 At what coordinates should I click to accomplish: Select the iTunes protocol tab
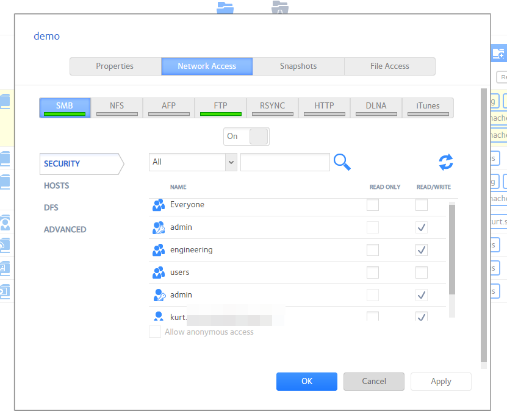point(428,108)
